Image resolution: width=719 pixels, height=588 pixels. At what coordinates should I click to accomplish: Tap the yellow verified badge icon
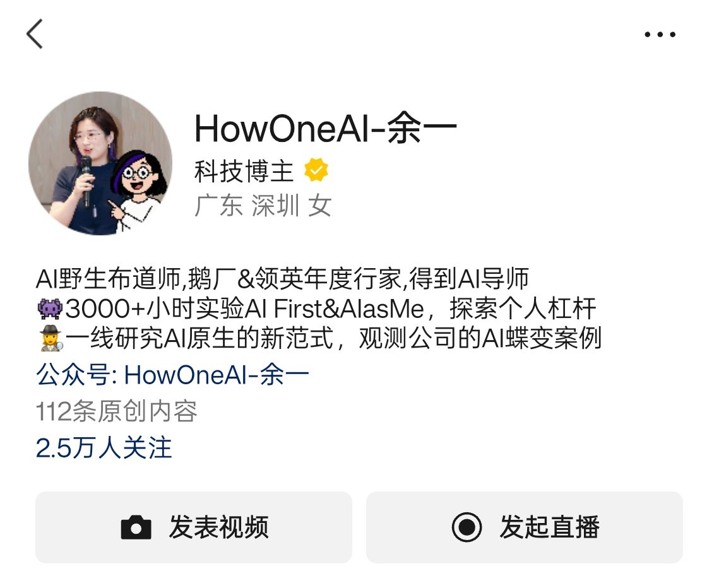coord(316,170)
